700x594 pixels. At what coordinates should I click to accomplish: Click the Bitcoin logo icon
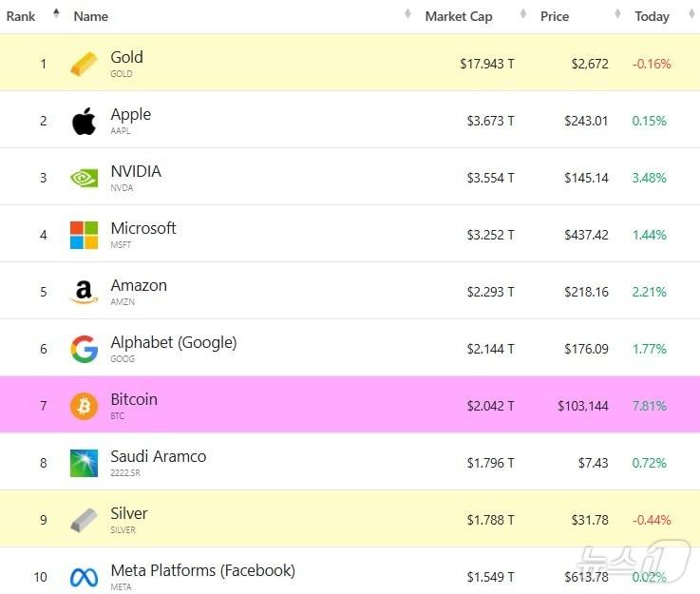pos(84,406)
